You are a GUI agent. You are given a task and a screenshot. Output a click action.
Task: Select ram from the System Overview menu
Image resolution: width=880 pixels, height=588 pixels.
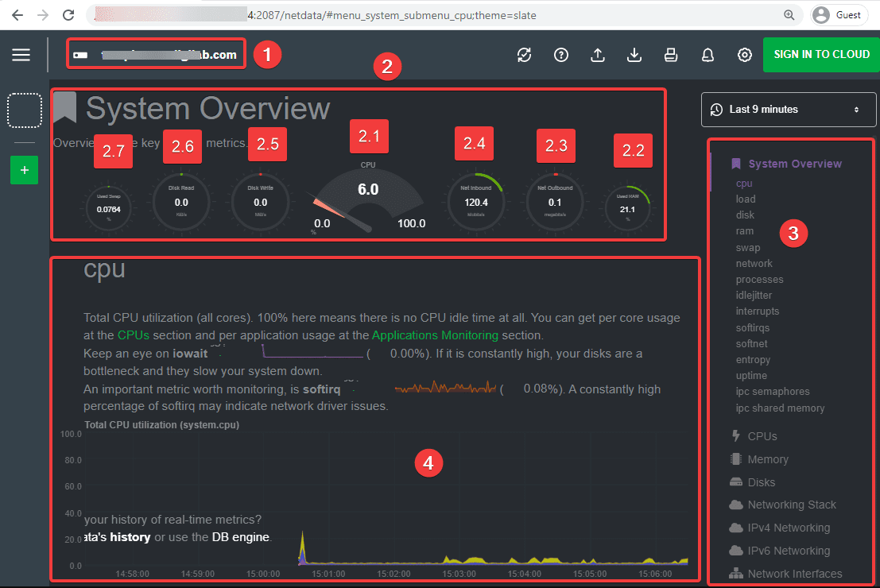coord(745,230)
